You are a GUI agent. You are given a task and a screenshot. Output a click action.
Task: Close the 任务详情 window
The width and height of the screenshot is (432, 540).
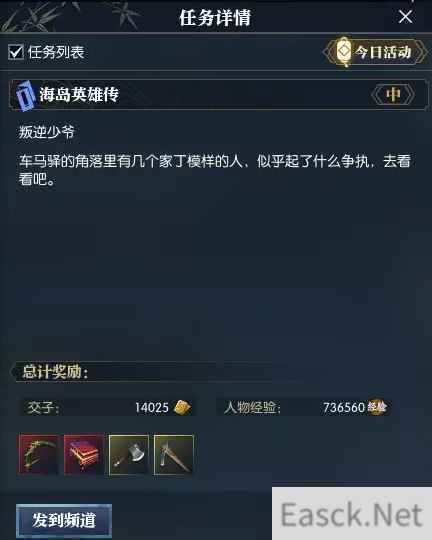tap(405, 17)
